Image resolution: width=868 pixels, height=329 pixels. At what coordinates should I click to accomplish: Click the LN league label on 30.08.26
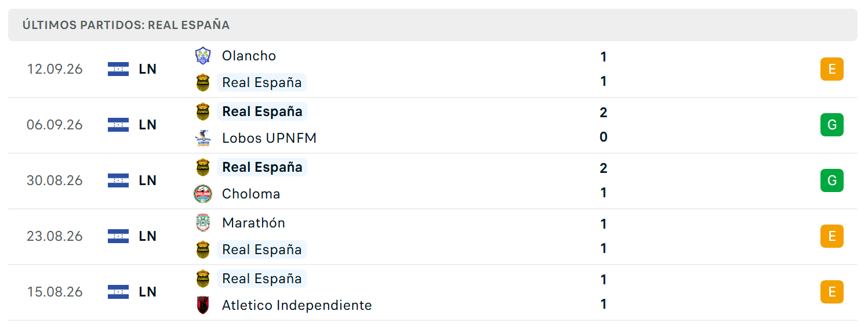(148, 180)
